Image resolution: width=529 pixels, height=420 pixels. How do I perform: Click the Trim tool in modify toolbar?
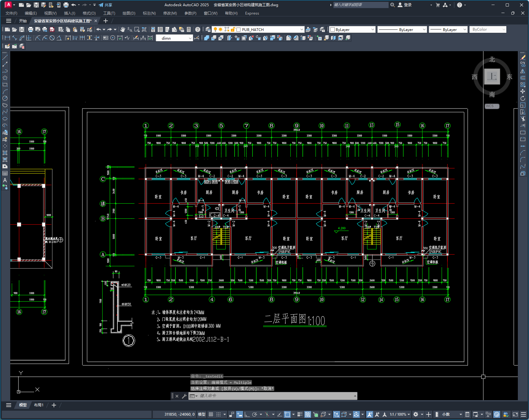(x=523, y=119)
